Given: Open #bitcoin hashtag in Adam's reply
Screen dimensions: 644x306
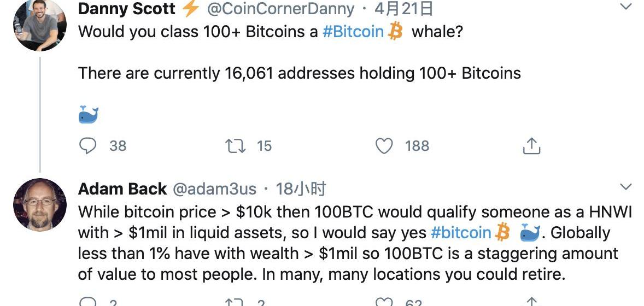Looking at the screenshot, I should [x=461, y=232].
